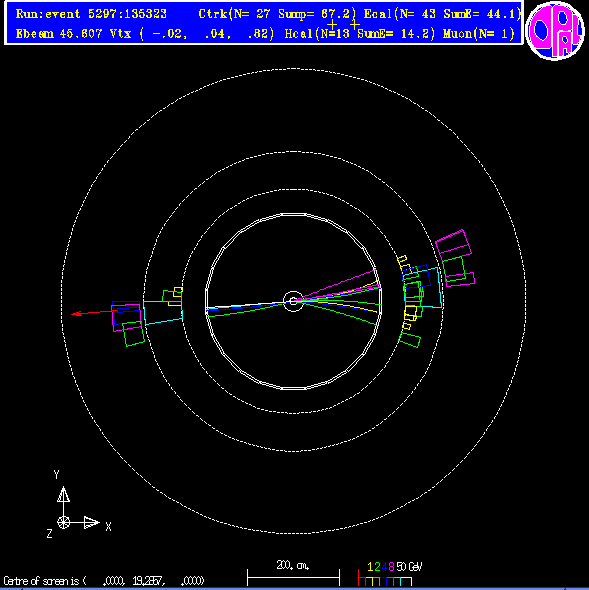Click the large magenta Hcal block upper right
The image size is (589, 590).
point(454,245)
